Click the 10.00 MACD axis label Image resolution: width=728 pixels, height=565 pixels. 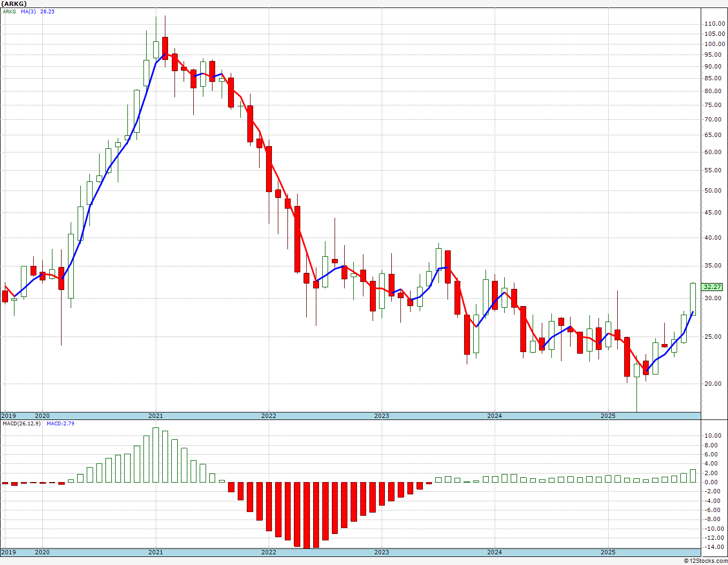point(712,436)
